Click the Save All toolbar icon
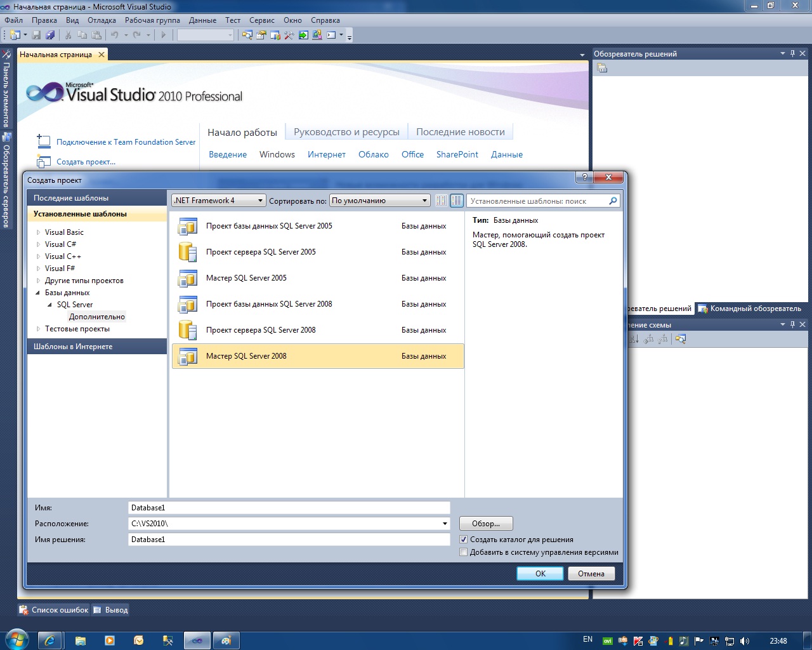The height and width of the screenshot is (650, 812). [50, 35]
